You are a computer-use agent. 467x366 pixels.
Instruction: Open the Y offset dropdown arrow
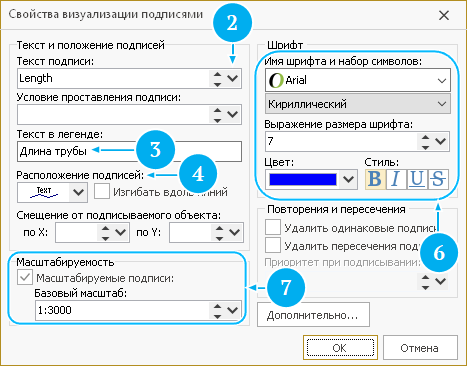pos(235,233)
